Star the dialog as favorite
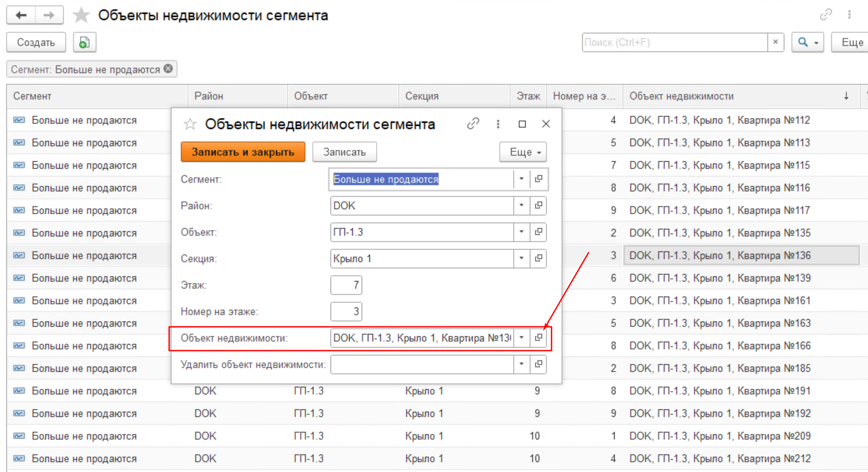The height and width of the screenshot is (472, 868). (x=190, y=124)
